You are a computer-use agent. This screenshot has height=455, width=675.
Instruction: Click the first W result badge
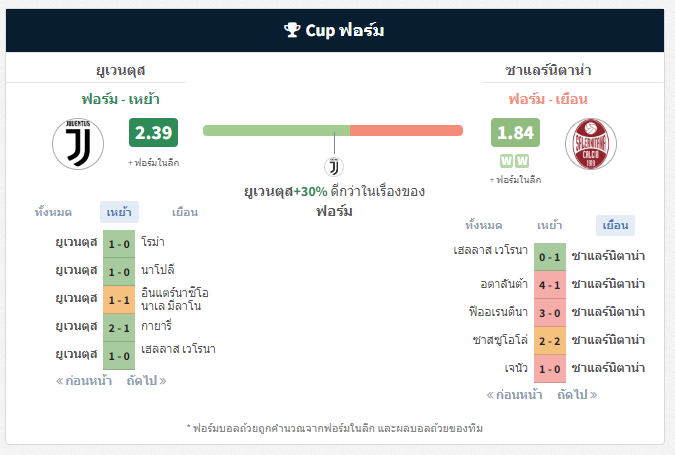(506, 161)
